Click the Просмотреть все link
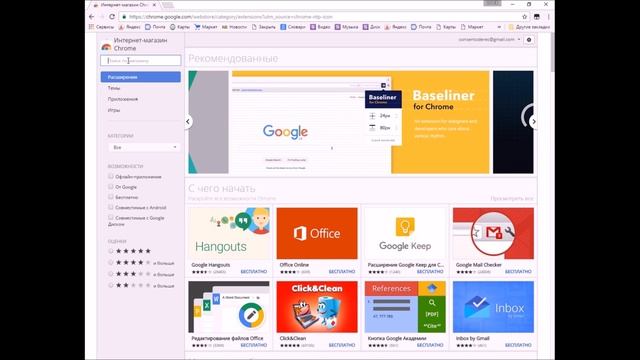 tap(512, 198)
